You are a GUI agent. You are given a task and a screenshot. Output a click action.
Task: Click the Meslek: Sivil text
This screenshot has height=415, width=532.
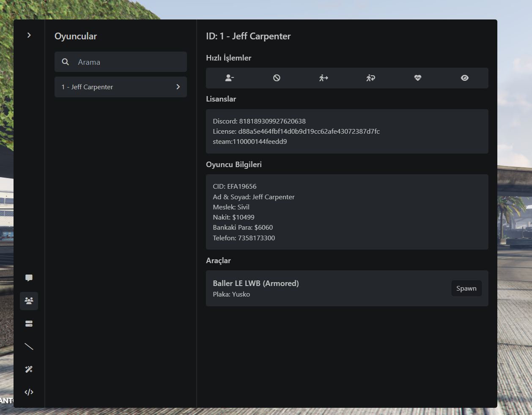(231, 207)
